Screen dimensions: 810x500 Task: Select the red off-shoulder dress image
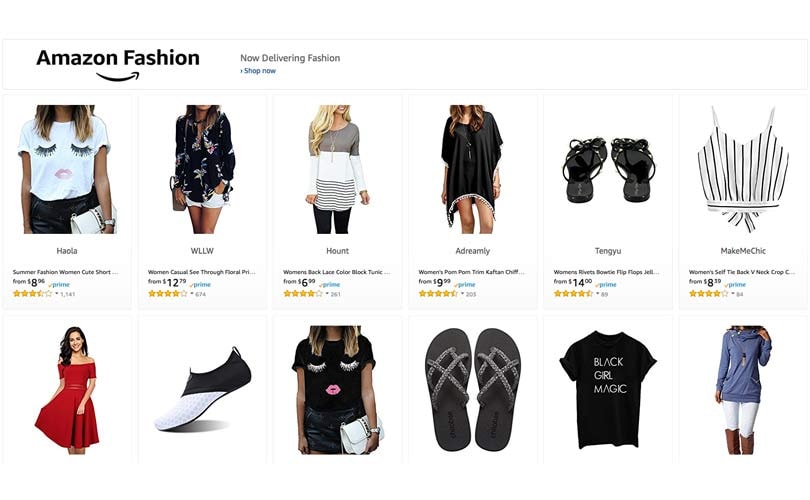click(x=67, y=388)
